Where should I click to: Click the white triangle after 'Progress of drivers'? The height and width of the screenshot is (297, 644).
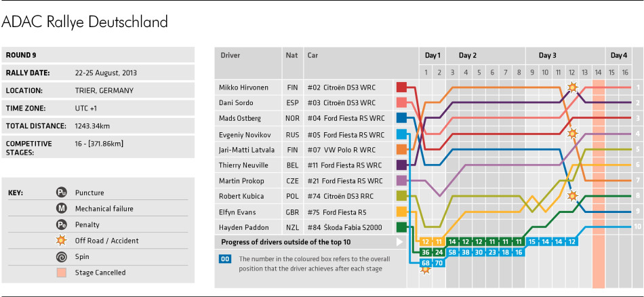click(400, 242)
